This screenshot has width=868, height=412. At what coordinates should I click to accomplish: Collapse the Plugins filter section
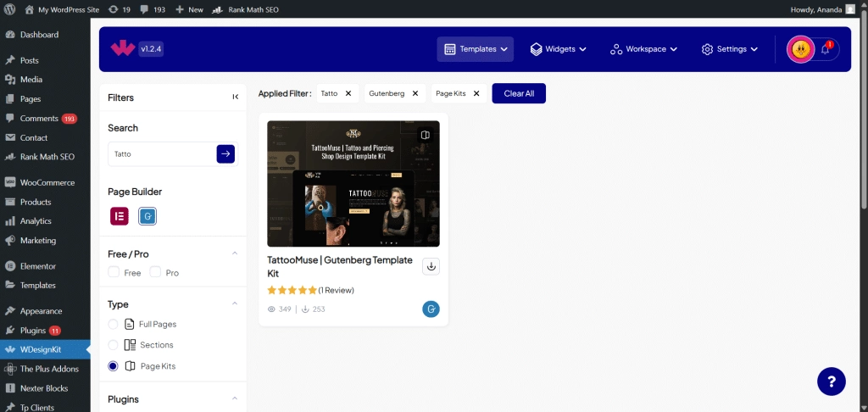coord(234,398)
